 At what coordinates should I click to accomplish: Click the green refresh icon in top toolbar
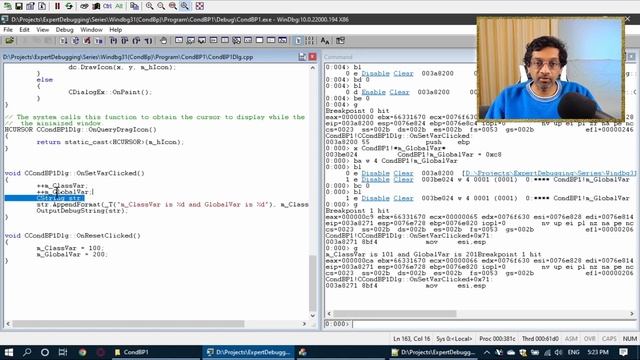pos(69,6)
